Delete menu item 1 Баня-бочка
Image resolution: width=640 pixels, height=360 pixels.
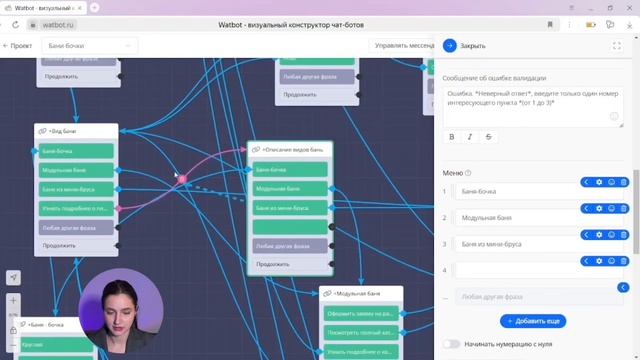point(623,182)
